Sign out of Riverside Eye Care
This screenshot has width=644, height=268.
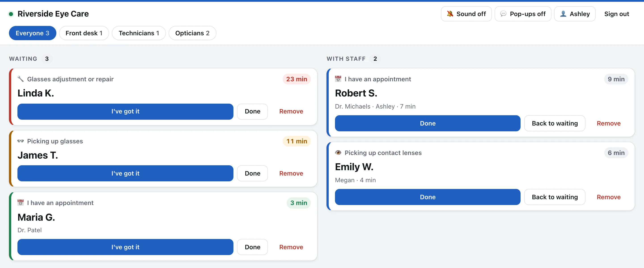616,14
